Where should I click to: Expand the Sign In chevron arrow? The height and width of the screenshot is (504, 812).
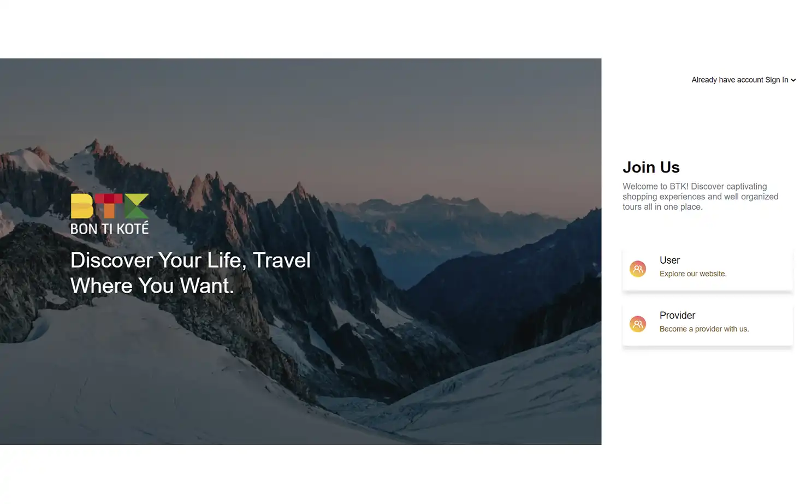(793, 80)
